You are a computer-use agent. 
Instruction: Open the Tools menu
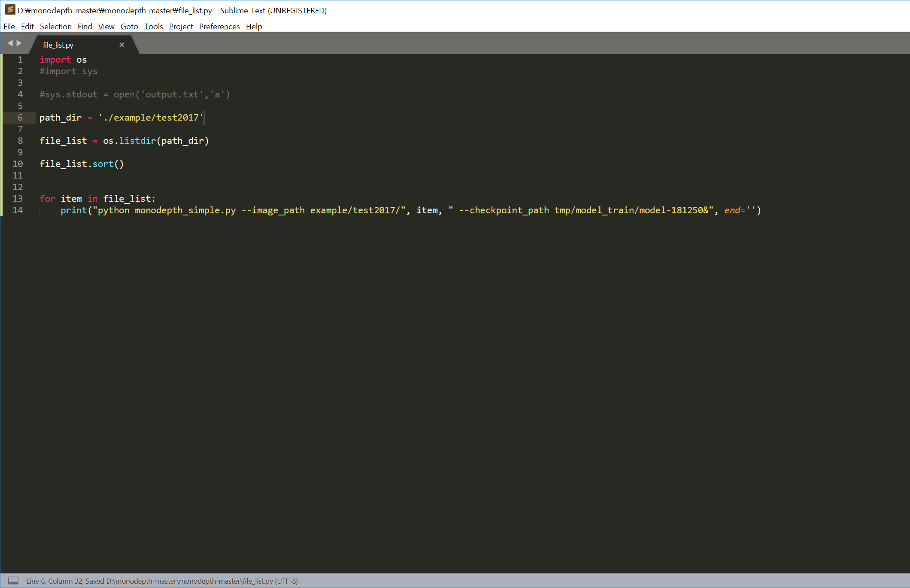click(x=153, y=27)
